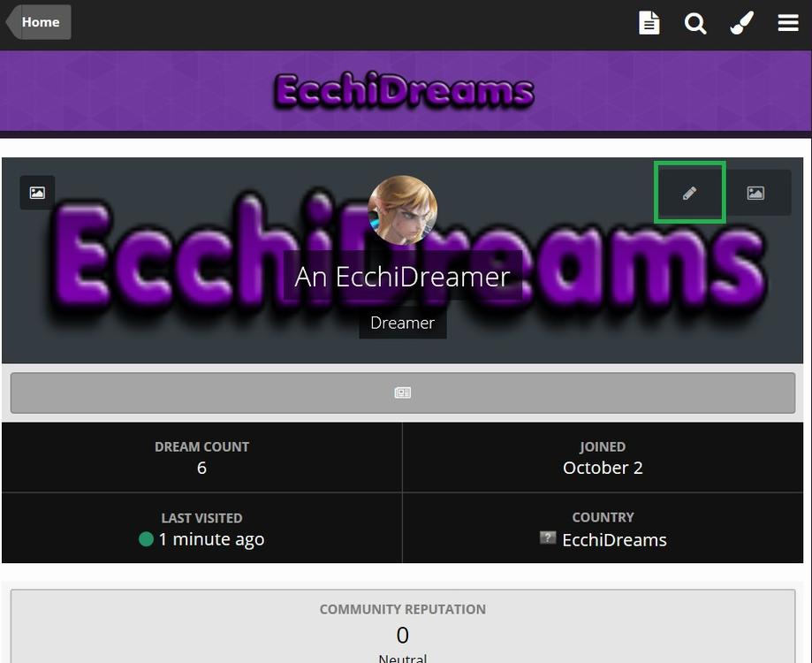The image size is (812, 663).
Task: Click the green online status dot
Action: 146,539
